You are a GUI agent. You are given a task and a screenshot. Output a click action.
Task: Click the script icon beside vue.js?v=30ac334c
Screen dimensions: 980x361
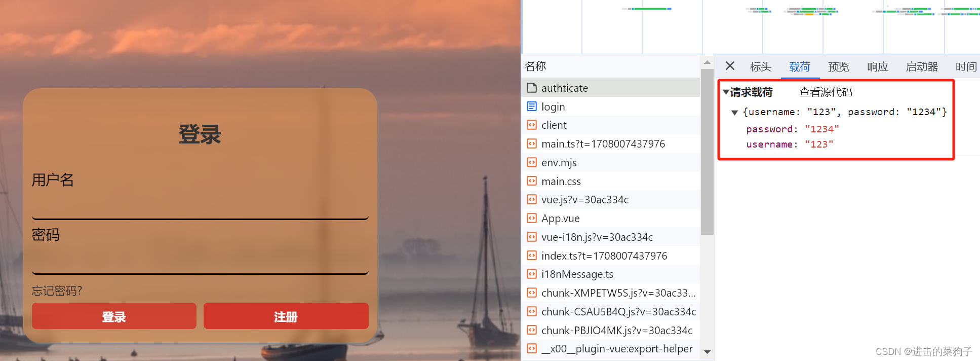(x=531, y=199)
